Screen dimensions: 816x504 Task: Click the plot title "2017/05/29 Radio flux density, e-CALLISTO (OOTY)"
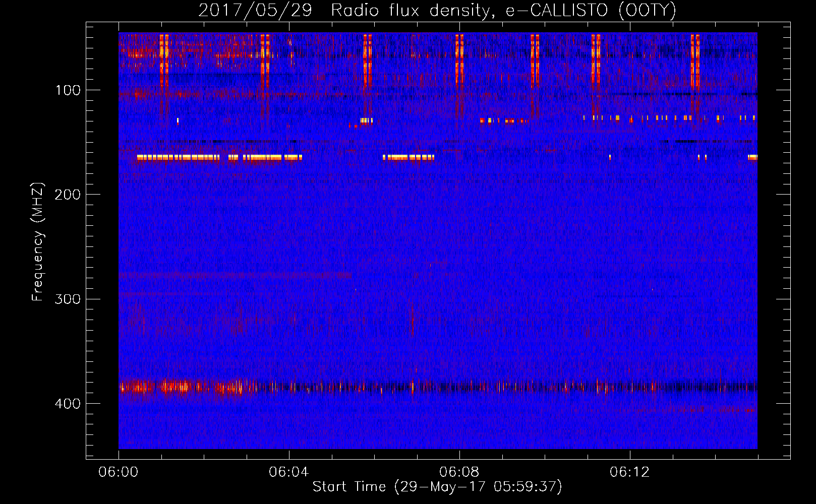tap(437, 10)
